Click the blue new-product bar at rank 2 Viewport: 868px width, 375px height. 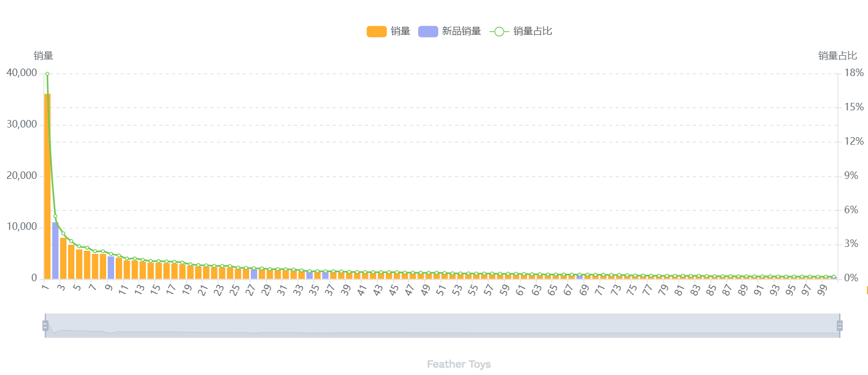(55, 251)
